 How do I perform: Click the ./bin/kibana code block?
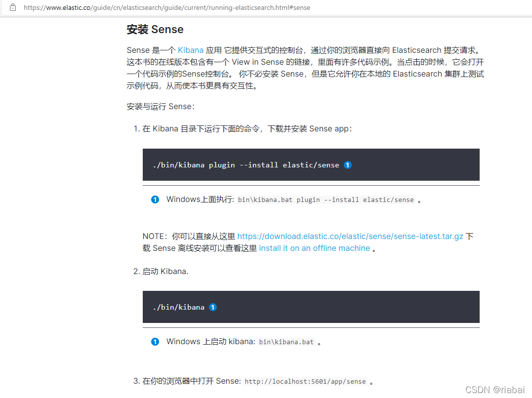tap(179, 307)
